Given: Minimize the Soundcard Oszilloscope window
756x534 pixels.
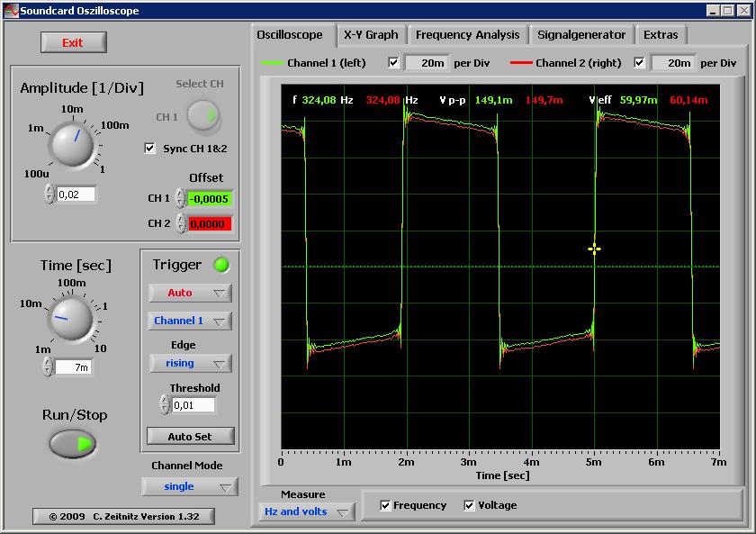Looking at the screenshot, I should [x=713, y=11].
